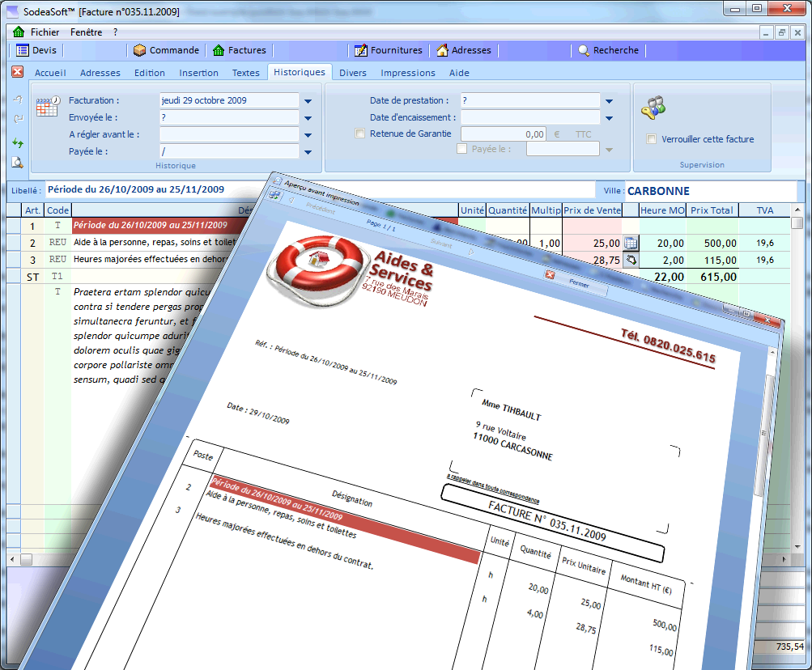Click the life buoy logo in preview
The height and width of the screenshot is (670, 812).
tap(320, 269)
